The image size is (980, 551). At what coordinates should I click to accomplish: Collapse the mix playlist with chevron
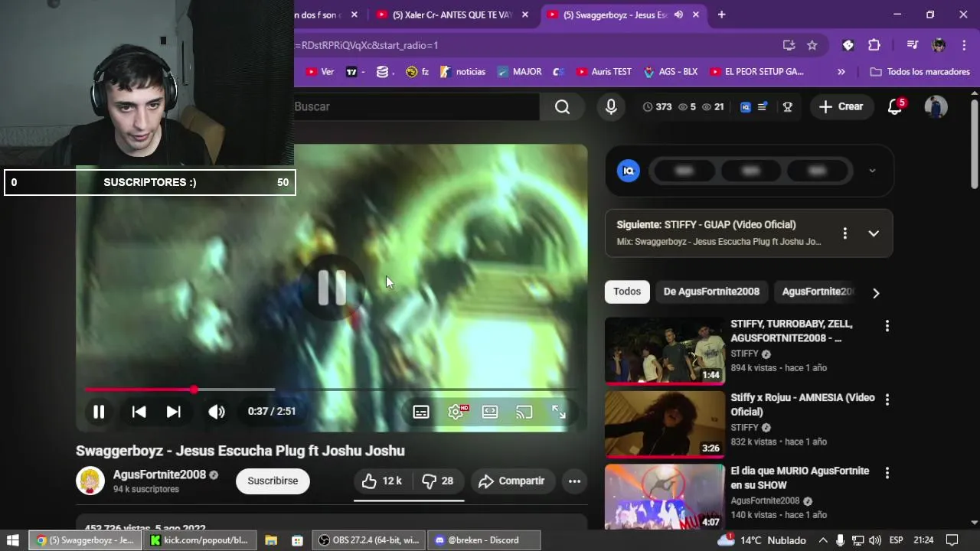874,233
